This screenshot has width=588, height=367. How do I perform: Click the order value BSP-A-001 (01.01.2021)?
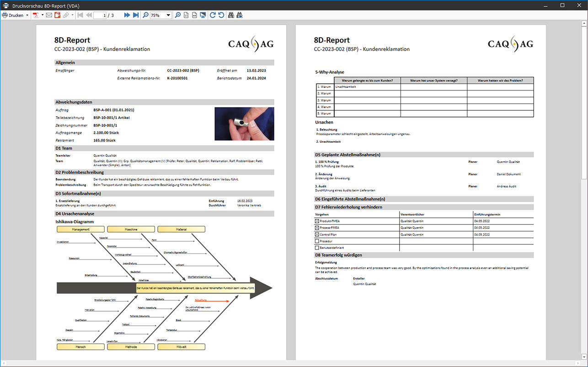[x=114, y=110]
